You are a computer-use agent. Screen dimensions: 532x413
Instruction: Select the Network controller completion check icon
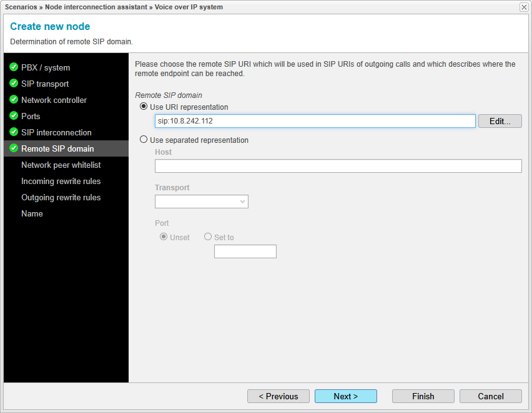tap(14, 100)
